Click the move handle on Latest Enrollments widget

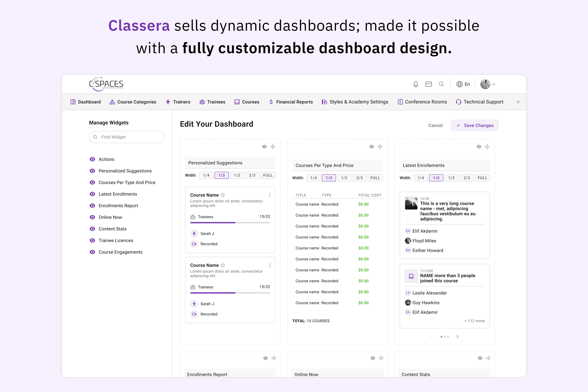[x=487, y=147]
